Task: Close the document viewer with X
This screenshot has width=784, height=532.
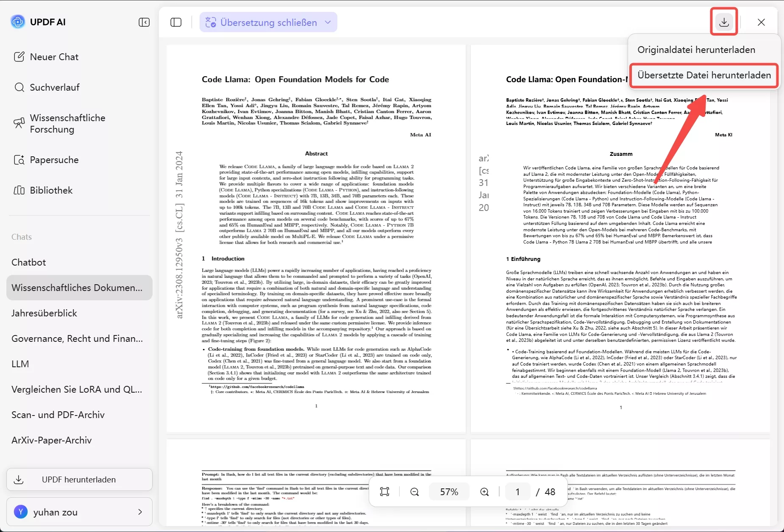Action: 761,22
